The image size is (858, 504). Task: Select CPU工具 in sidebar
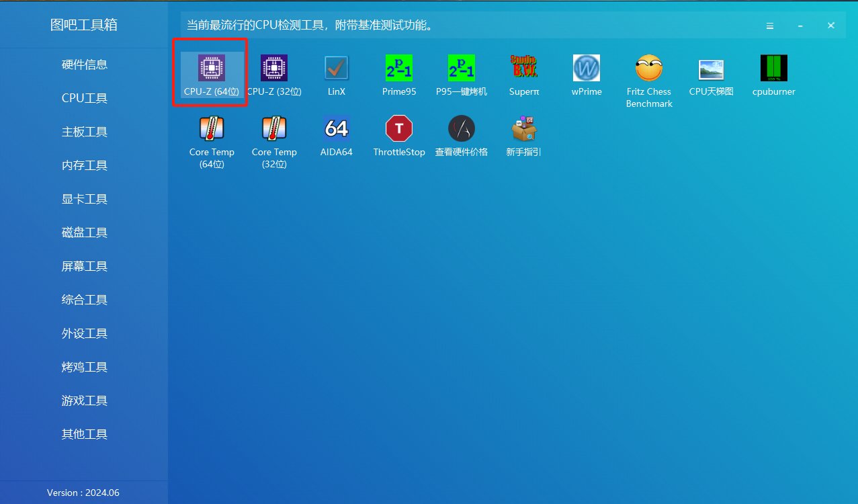(x=85, y=98)
